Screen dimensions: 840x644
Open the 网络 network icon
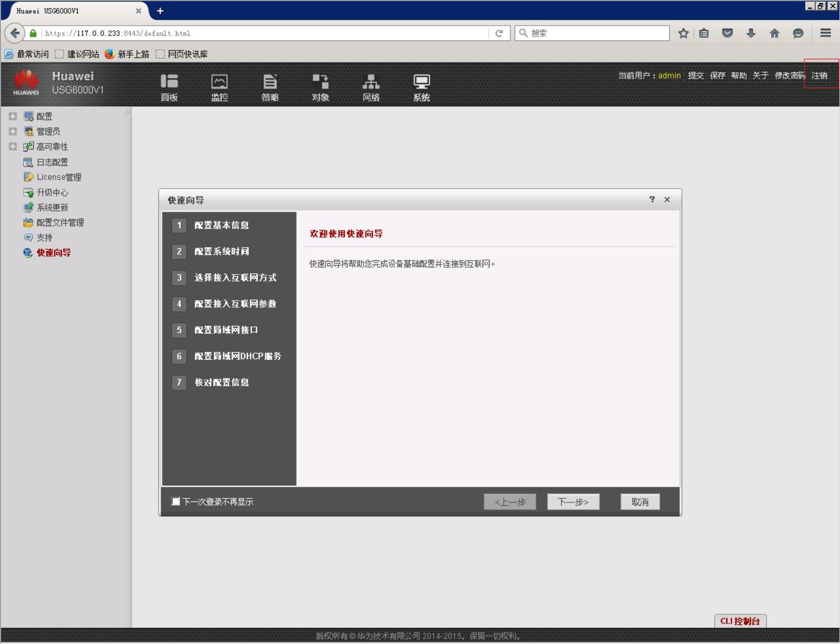pos(370,82)
